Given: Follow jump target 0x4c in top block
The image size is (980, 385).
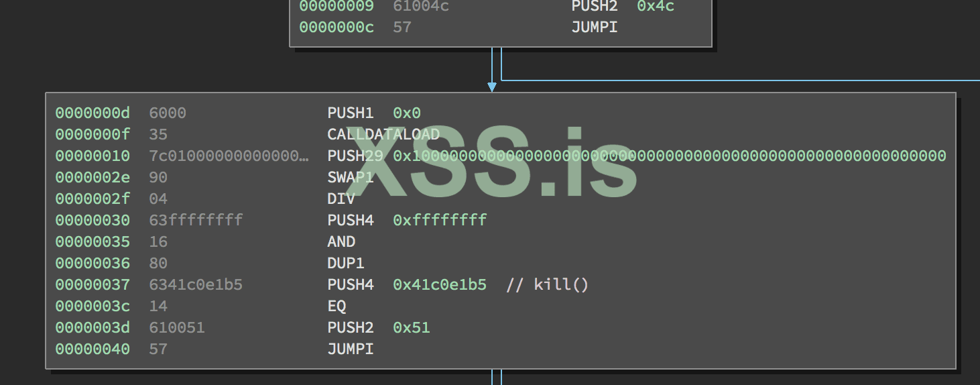Looking at the screenshot, I should coord(656,6).
